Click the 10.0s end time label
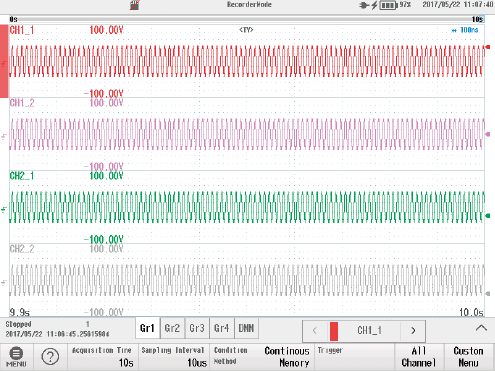This screenshot has height=371, width=495. (471, 312)
